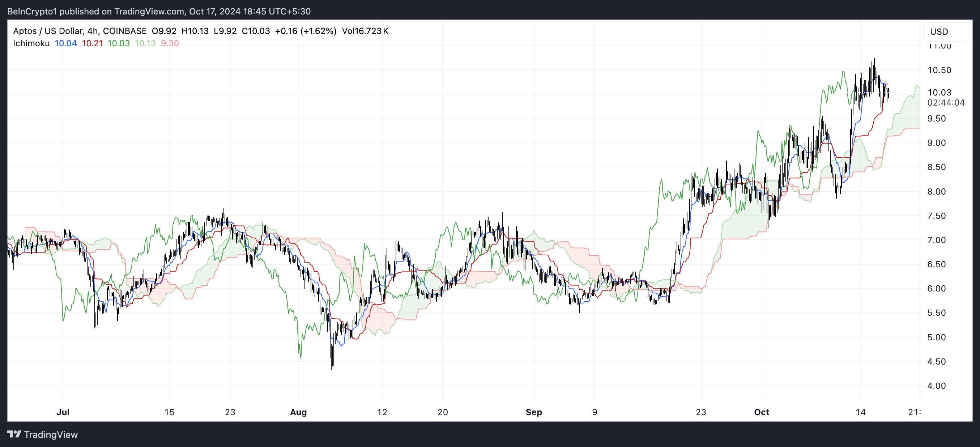Click the Aug date marker on time axis
The image size is (980, 447).
(x=298, y=412)
